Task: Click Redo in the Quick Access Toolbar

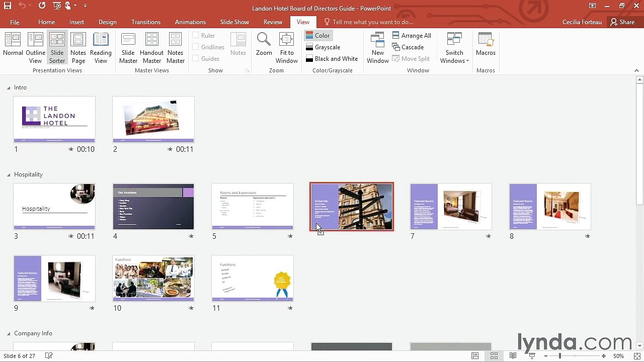Action: click(42, 6)
